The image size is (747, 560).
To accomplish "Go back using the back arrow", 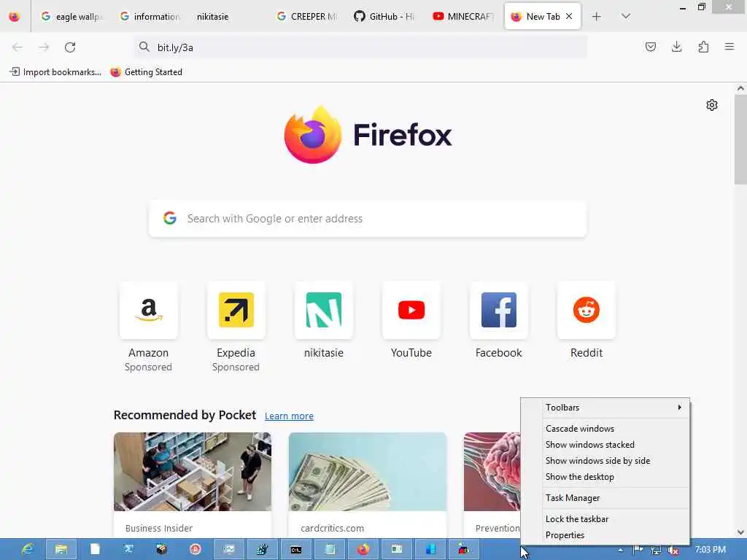I will pyautogui.click(x=18, y=47).
